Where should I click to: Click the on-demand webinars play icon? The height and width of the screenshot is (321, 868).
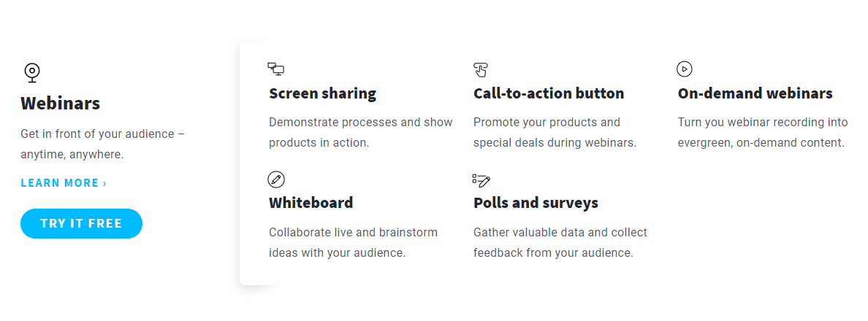coord(685,69)
